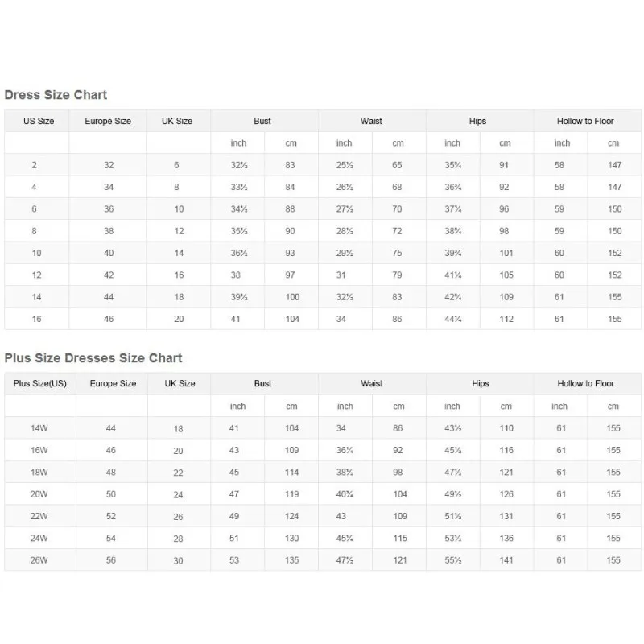The image size is (644, 644).
Task: Select the Waist header in the plus size chart
Action: point(372,383)
